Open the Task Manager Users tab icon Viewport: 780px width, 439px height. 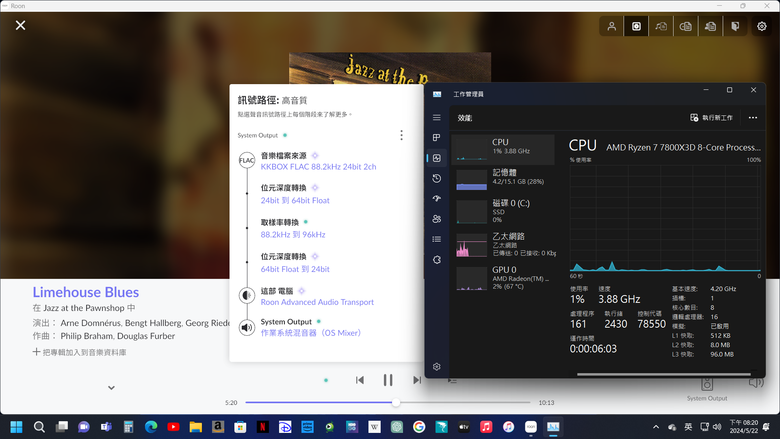click(437, 219)
